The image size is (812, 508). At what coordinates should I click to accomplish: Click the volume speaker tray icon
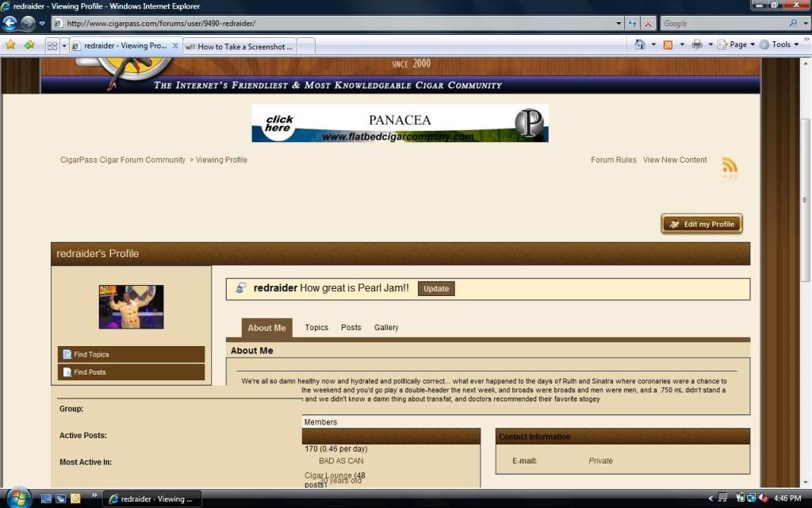click(x=763, y=498)
